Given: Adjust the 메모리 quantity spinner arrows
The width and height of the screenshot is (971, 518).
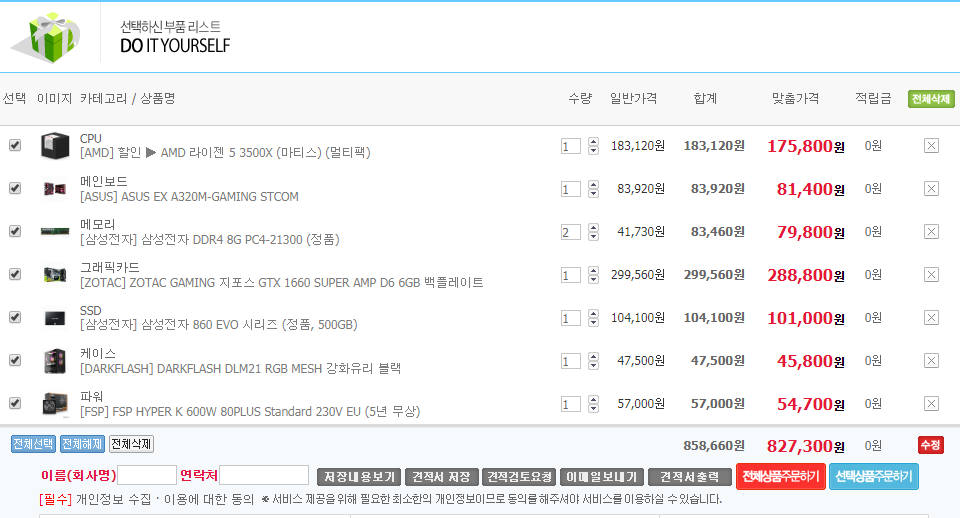Looking at the screenshot, I should [593, 232].
